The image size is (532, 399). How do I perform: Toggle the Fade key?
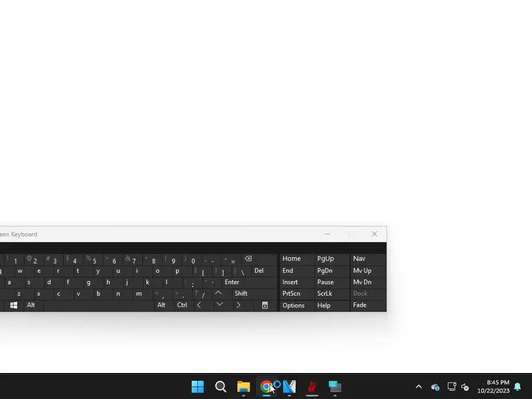(x=368, y=305)
